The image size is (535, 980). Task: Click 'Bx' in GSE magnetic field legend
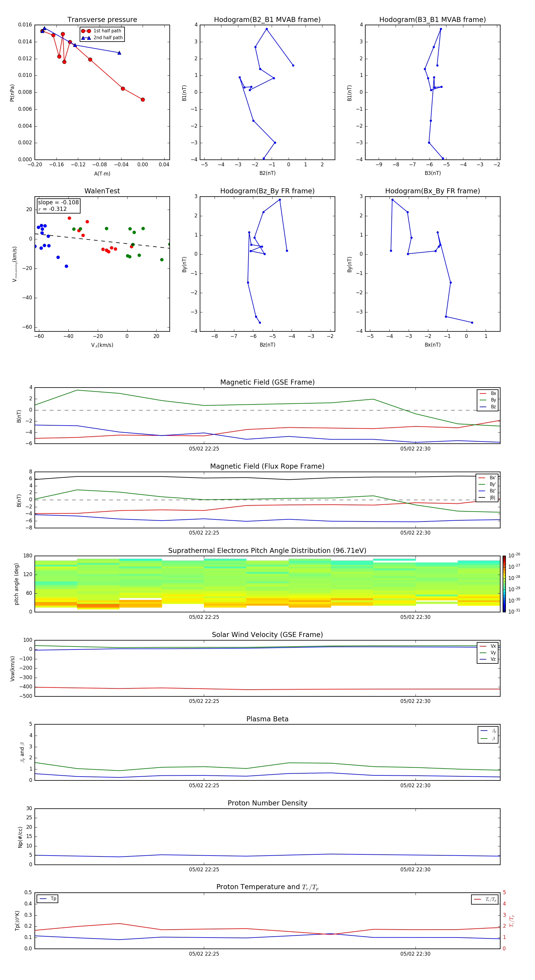click(493, 394)
